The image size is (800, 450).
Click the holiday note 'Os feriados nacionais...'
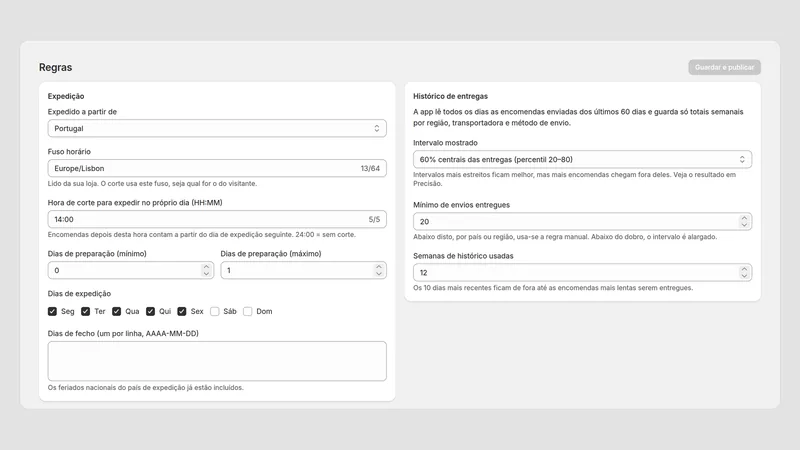pyautogui.click(x=146, y=388)
